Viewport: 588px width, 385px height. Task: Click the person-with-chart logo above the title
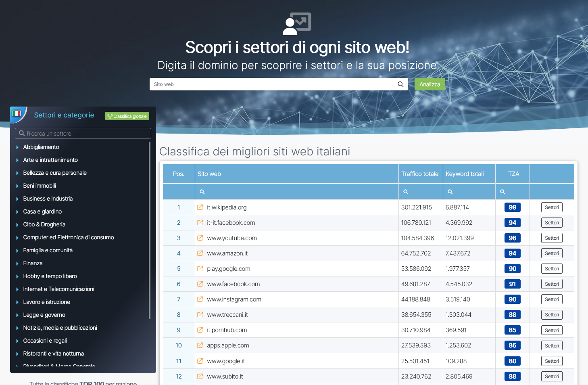coord(297,23)
